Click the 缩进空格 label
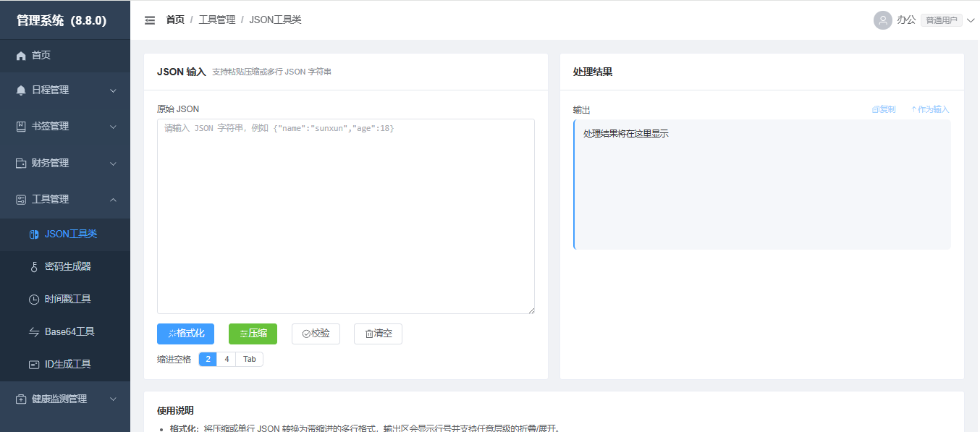The height and width of the screenshot is (432, 980). click(x=174, y=359)
